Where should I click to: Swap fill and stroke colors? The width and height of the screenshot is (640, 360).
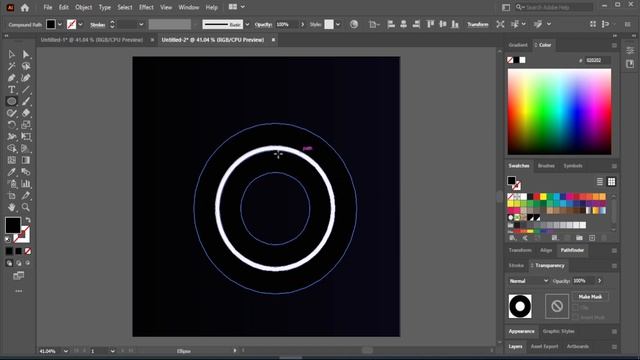(x=28, y=220)
